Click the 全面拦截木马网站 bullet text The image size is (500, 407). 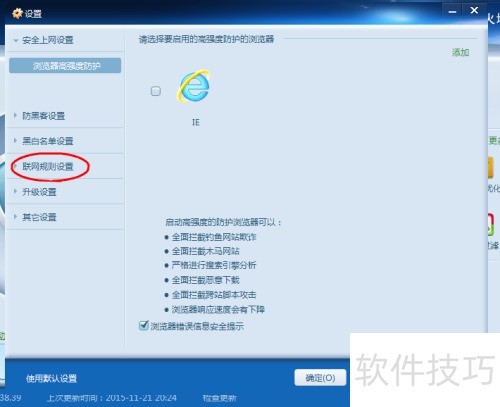(x=205, y=251)
